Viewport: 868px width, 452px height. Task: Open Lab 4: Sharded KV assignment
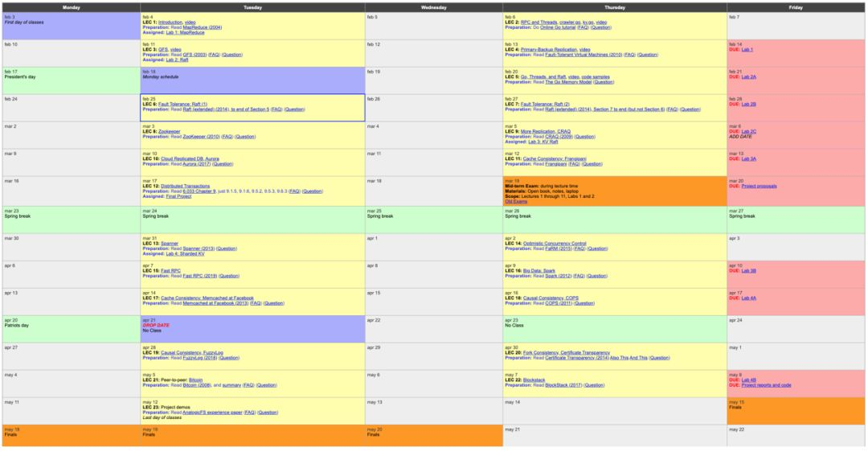point(185,253)
